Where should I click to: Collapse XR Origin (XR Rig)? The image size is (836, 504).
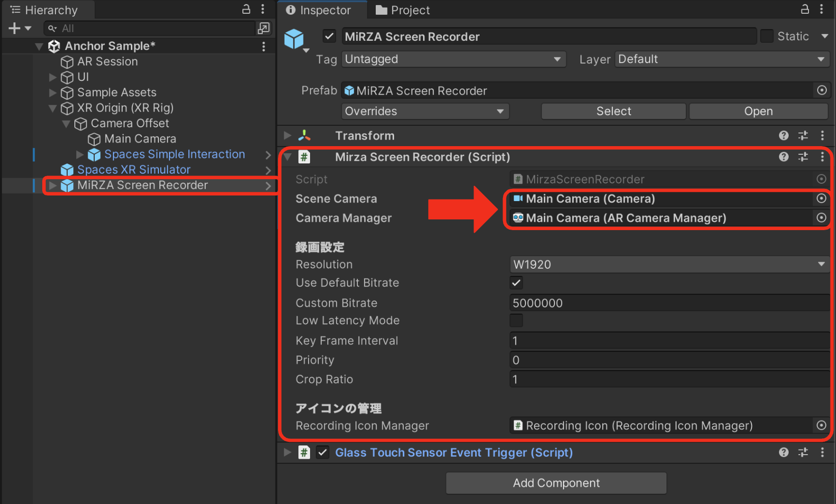click(x=52, y=108)
